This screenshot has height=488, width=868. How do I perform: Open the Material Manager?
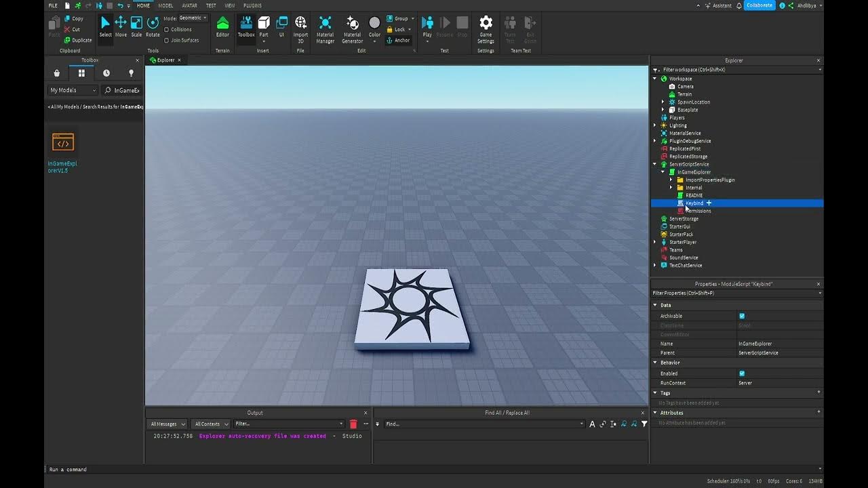coord(325,30)
